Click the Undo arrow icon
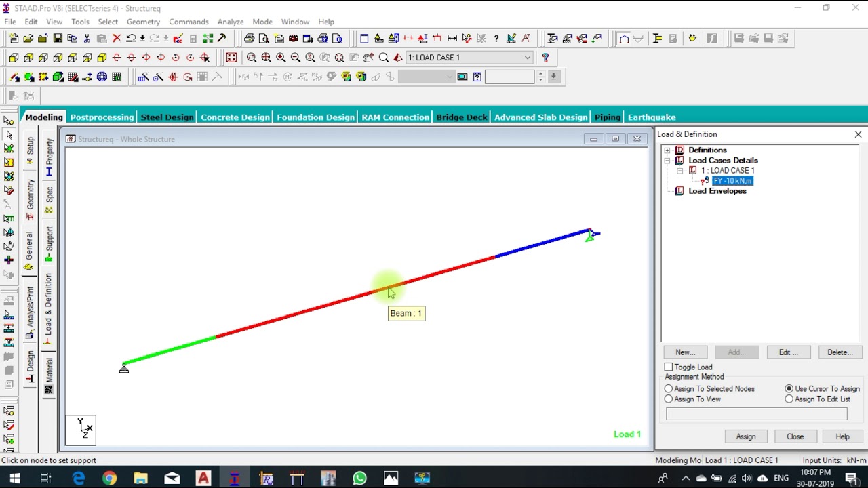This screenshot has height=488, width=868. pyautogui.click(x=132, y=39)
